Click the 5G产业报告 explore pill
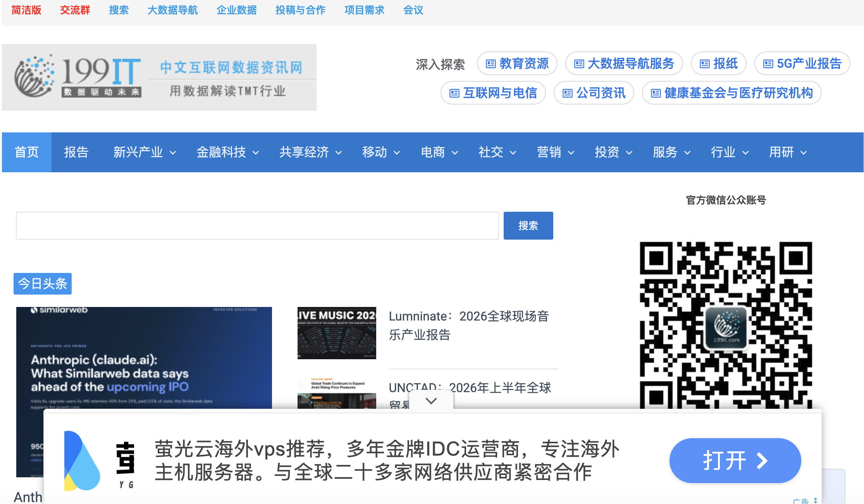 [802, 63]
